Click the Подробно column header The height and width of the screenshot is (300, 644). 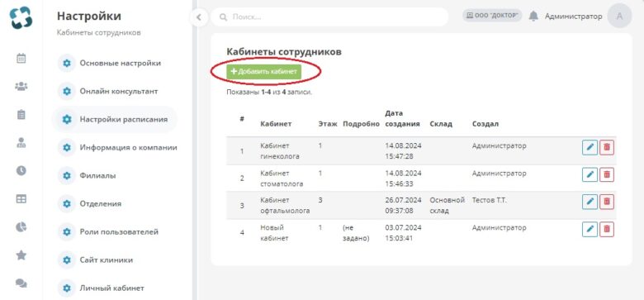click(x=361, y=124)
